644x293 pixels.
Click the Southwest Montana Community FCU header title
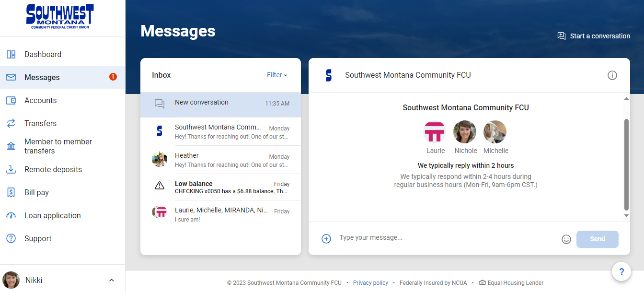tap(408, 75)
